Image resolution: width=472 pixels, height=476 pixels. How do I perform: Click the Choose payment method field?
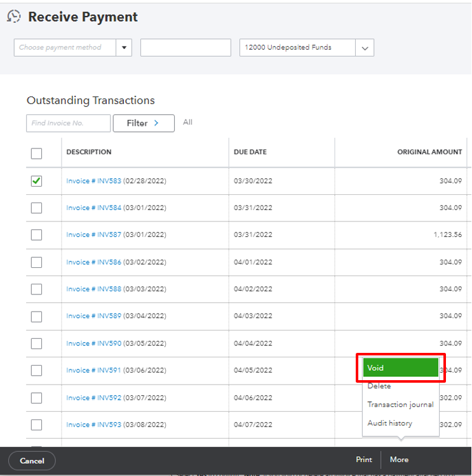(65, 48)
